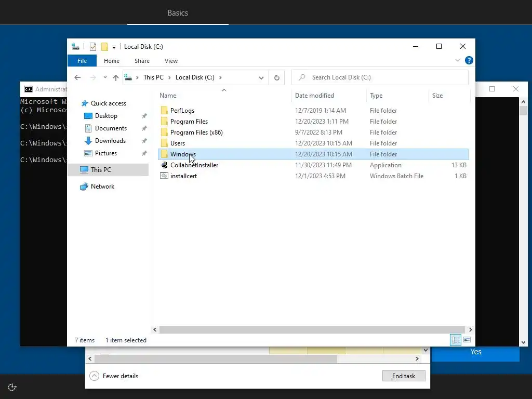Switch to Large icons view layout
This screenshot has height=399, width=532.
467,340
